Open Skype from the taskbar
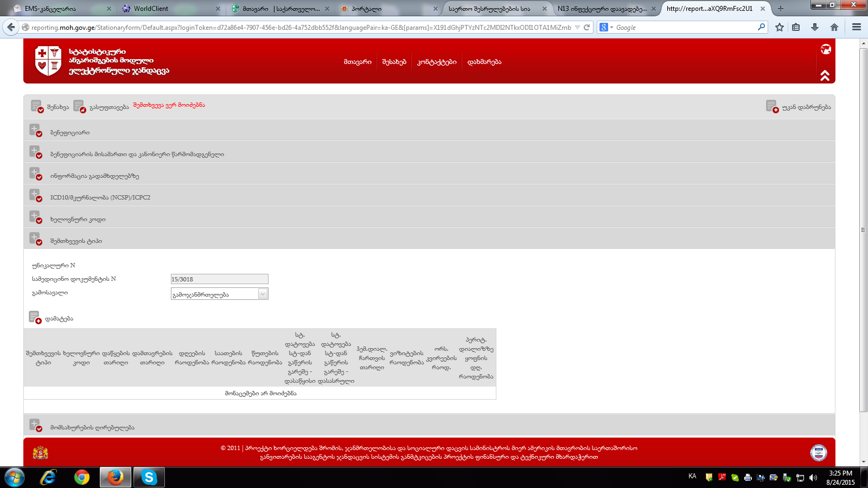The height and width of the screenshot is (488, 868). (149, 477)
